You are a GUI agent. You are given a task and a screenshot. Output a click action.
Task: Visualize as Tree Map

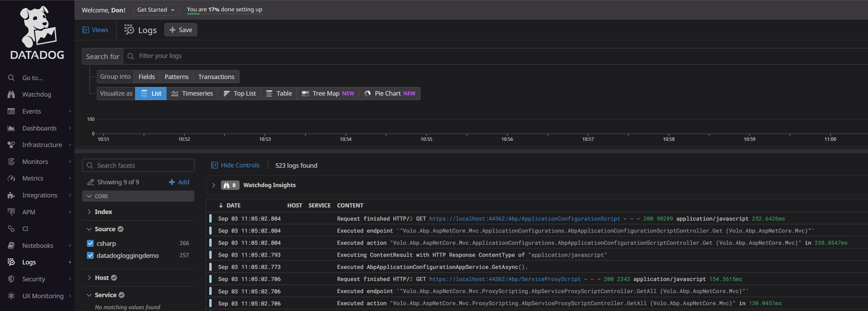click(x=328, y=94)
